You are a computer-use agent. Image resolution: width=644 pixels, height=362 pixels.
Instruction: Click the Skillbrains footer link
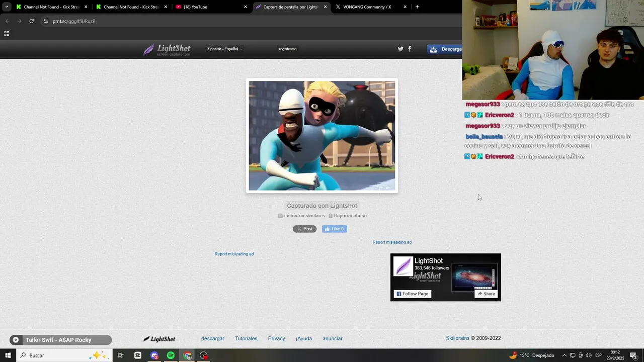[457, 338]
